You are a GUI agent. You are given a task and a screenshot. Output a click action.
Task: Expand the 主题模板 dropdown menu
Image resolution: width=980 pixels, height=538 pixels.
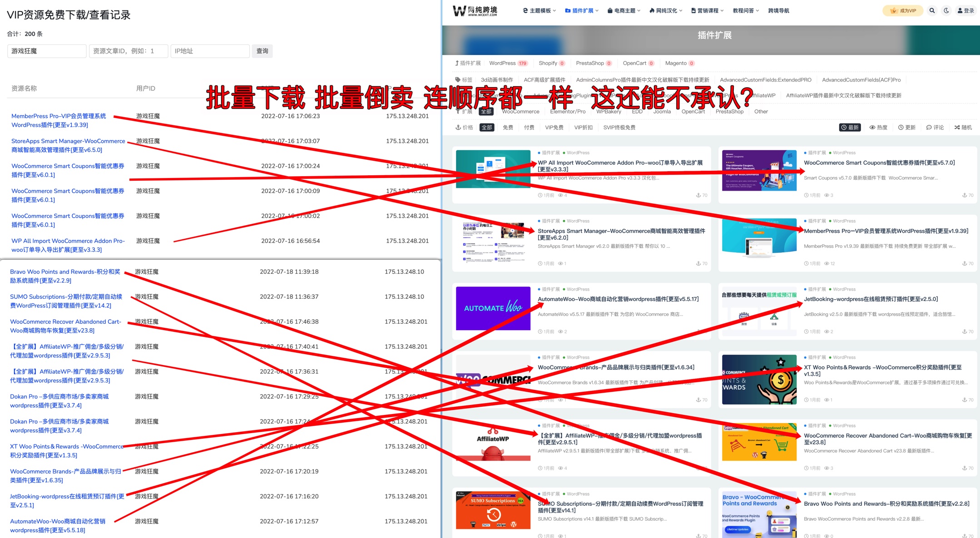539,10
